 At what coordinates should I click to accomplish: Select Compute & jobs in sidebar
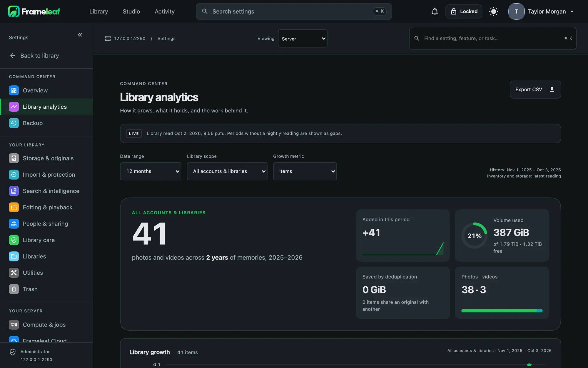[46, 324]
